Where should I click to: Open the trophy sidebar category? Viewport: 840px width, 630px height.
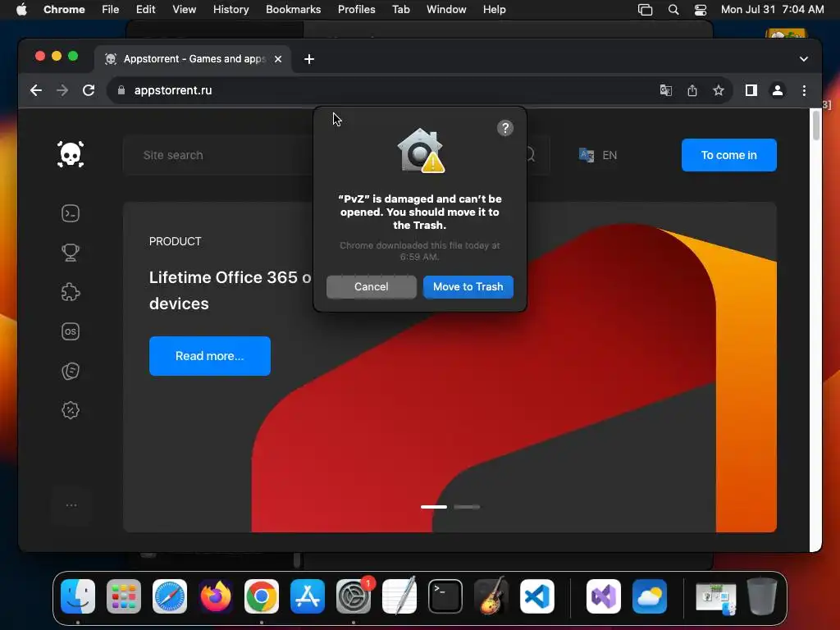pos(71,253)
